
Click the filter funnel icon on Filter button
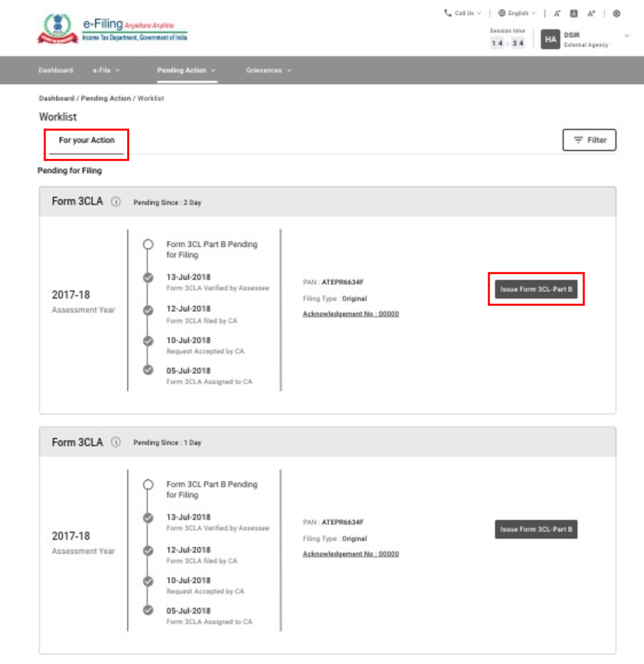tap(577, 140)
